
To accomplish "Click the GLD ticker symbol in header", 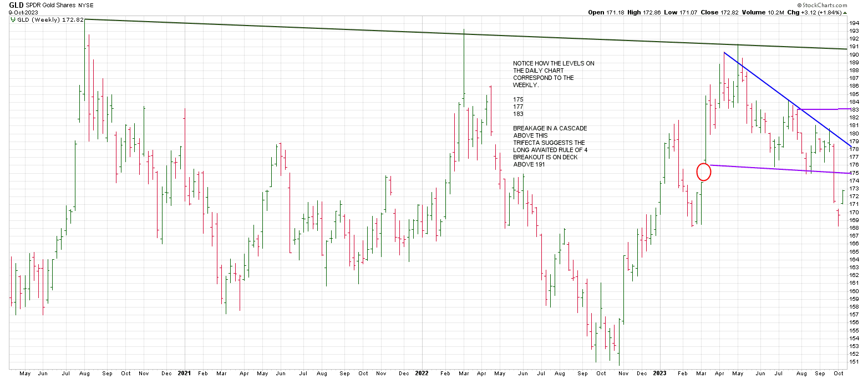I will pos(17,4).
